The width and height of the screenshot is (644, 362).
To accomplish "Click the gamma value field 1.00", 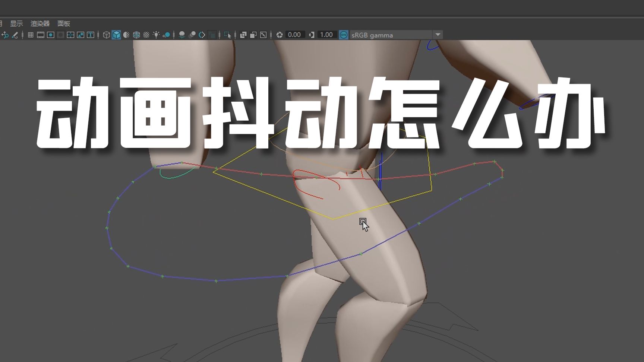I will tap(326, 35).
